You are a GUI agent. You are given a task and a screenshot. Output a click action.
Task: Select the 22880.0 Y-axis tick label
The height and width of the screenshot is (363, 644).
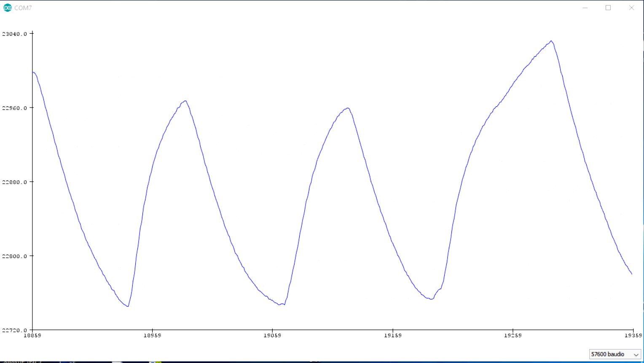pyautogui.click(x=14, y=182)
